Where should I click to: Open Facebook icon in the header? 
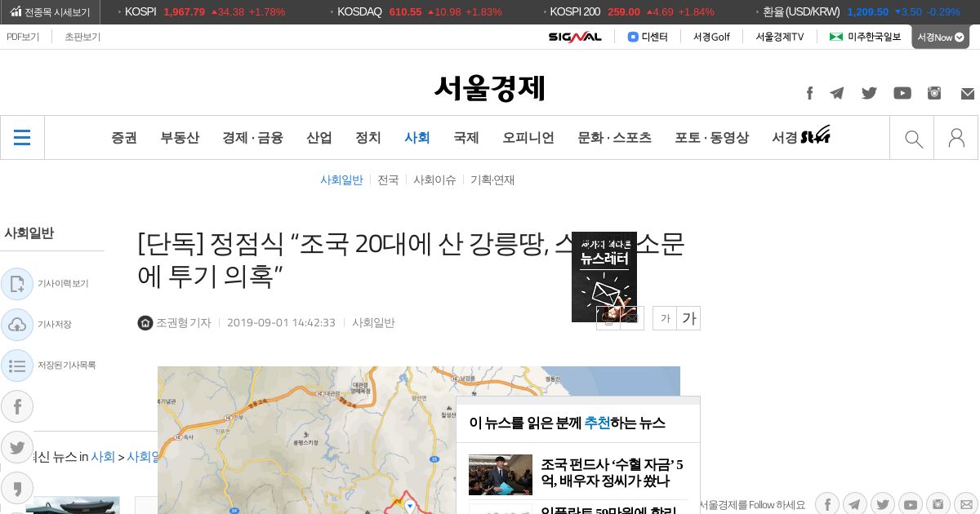coord(809,93)
